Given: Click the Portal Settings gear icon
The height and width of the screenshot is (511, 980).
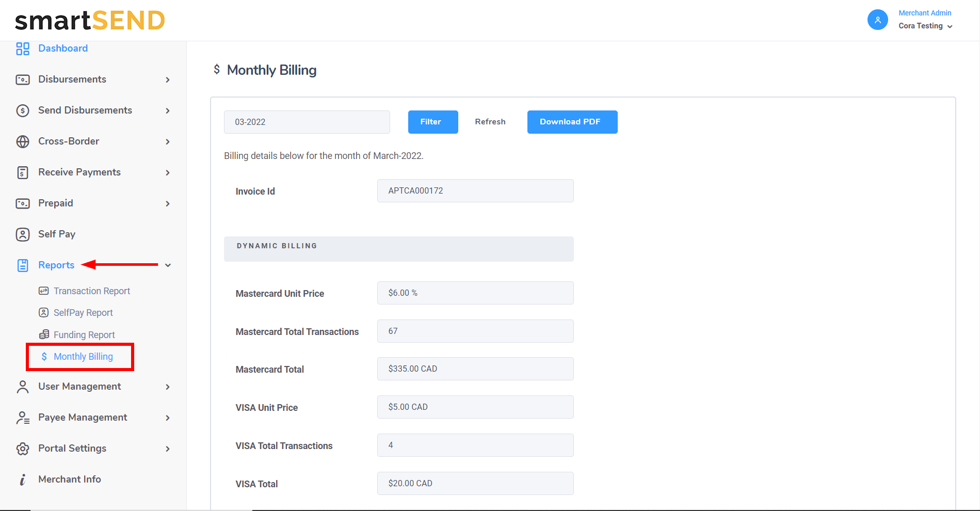Looking at the screenshot, I should [23, 449].
